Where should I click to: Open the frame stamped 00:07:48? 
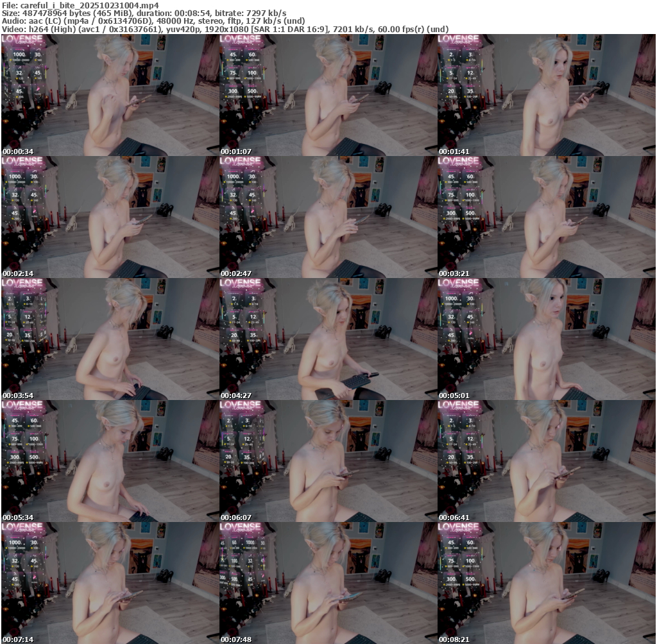[x=328, y=583]
